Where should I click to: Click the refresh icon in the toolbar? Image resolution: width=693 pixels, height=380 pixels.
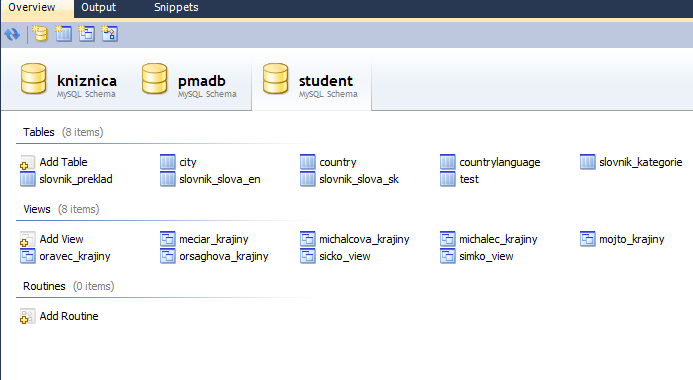pyautogui.click(x=12, y=34)
